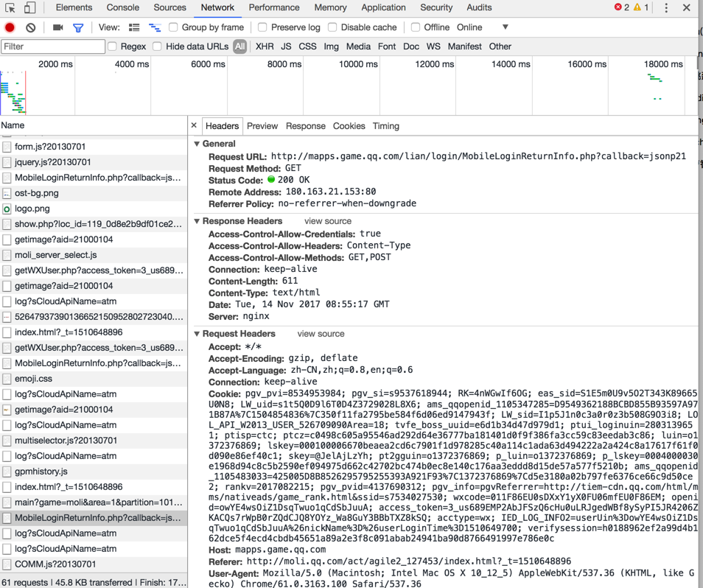Viewport: 703px width, 588px height.
Task: Clear the network log
Action: 30,27
